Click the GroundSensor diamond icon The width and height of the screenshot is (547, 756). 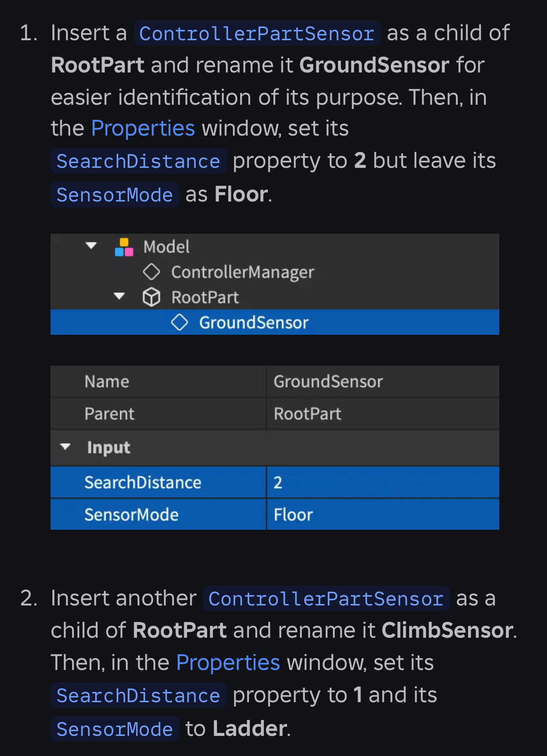coord(180,322)
